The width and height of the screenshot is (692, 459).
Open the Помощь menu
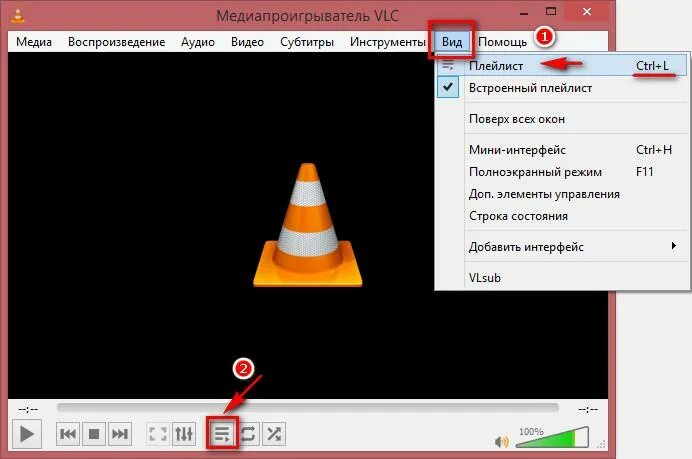(502, 42)
